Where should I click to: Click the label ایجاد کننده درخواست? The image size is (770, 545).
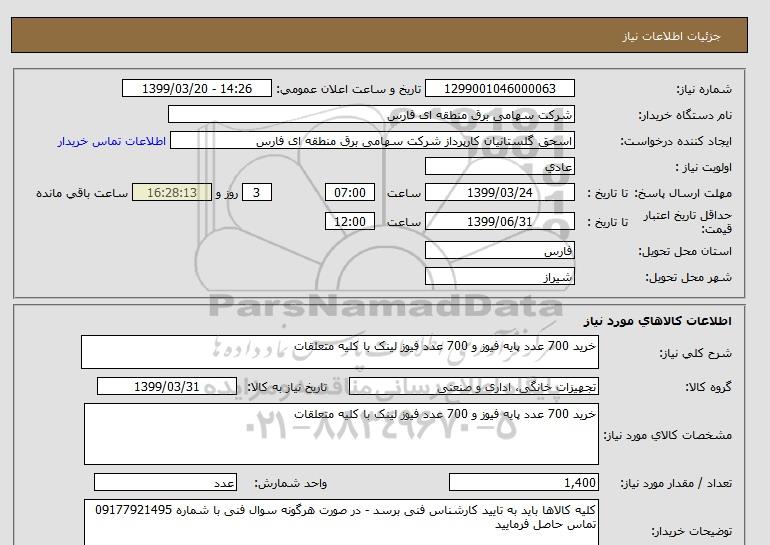(x=676, y=141)
